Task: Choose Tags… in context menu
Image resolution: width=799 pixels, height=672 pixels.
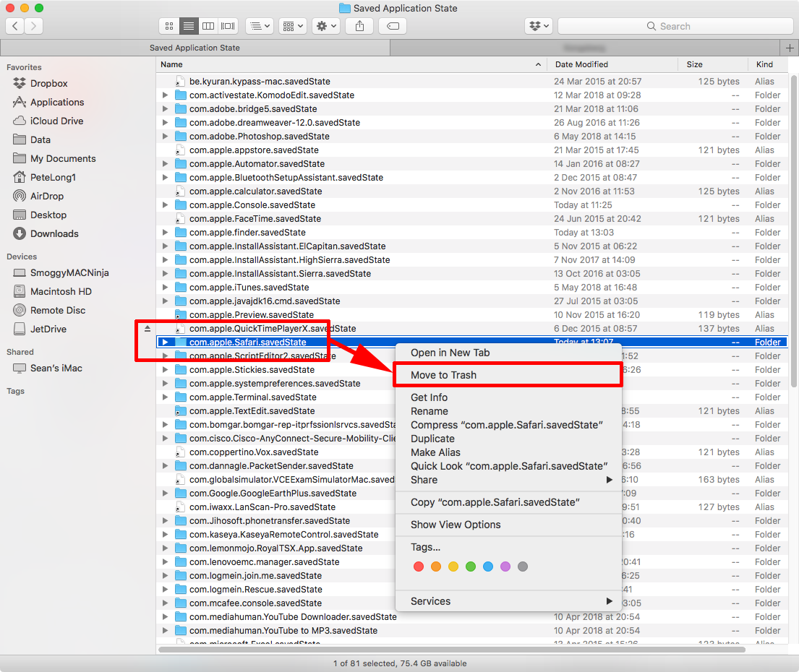Action: coord(508,547)
